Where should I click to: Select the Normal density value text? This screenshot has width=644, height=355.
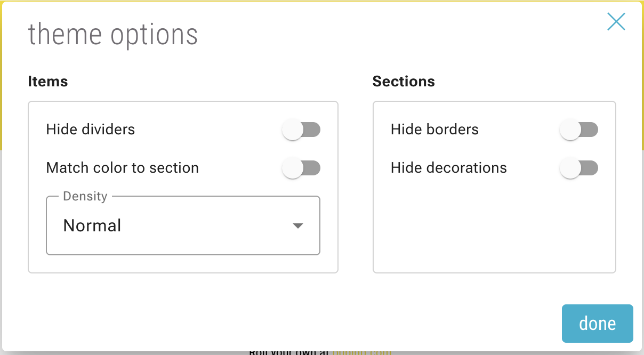point(92,226)
